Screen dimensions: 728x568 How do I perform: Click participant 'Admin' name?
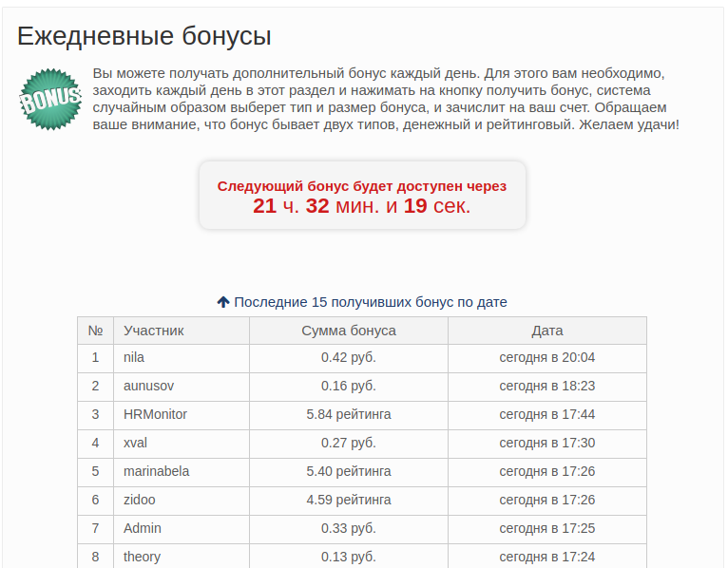(x=143, y=528)
